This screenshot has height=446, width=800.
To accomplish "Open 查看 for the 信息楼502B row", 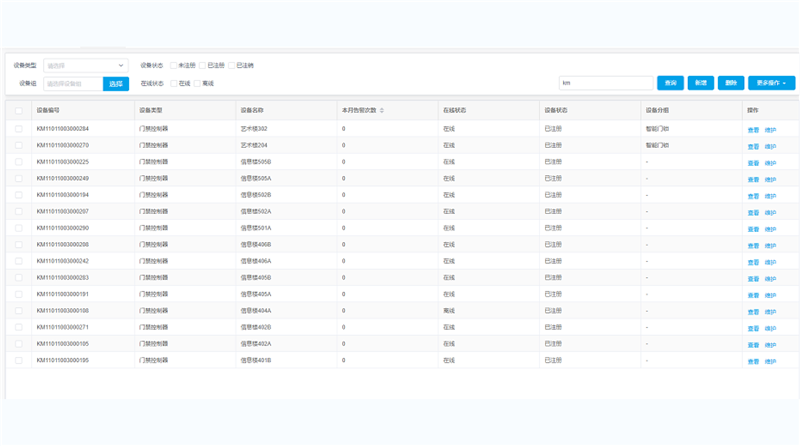I will click(x=754, y=196).
